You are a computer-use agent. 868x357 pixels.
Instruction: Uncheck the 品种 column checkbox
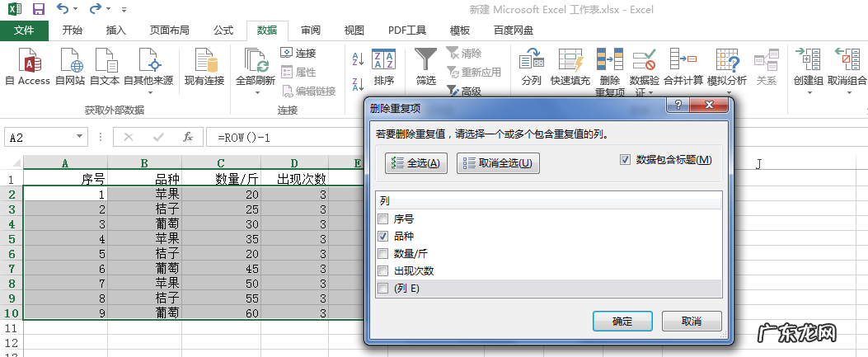pos(382,237)
